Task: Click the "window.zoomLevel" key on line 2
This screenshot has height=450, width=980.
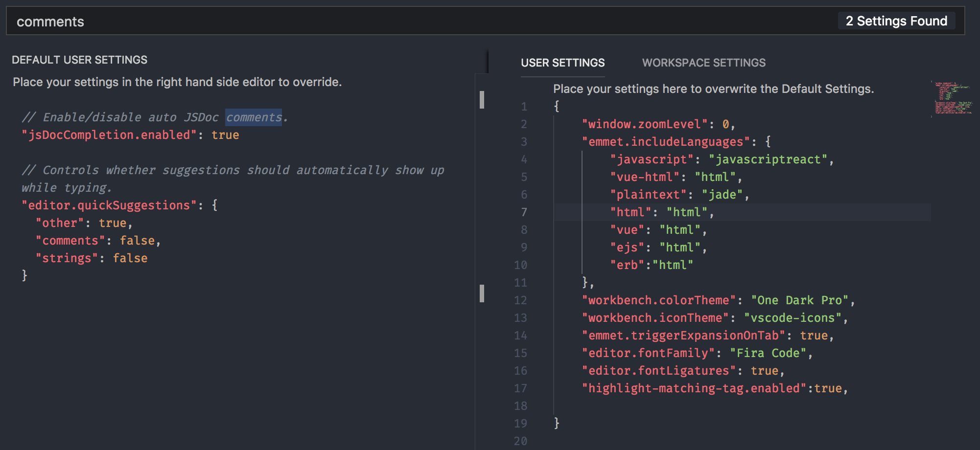Action: 645,124
